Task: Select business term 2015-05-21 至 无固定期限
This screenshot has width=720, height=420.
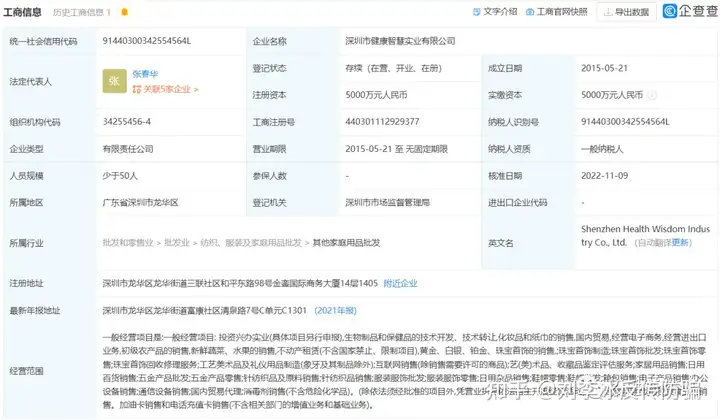Action: 396,149
